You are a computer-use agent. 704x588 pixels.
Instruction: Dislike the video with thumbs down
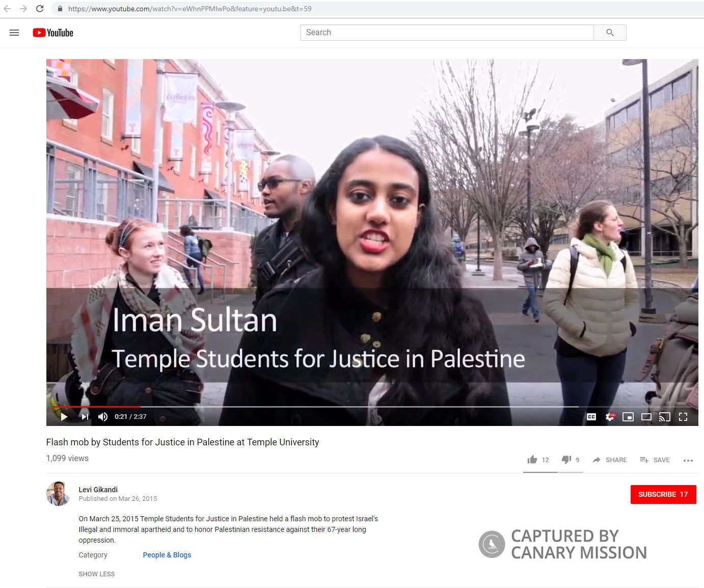(x=567, y=459)
